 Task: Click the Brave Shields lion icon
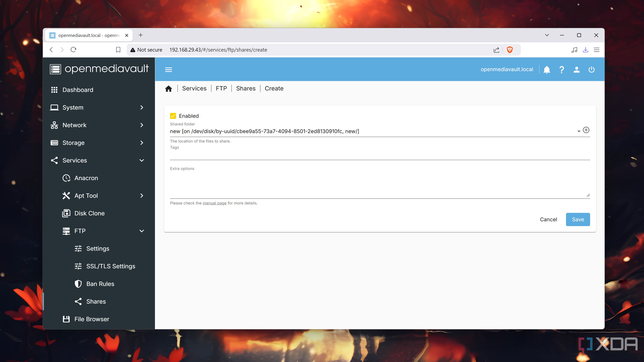point(510,50)
